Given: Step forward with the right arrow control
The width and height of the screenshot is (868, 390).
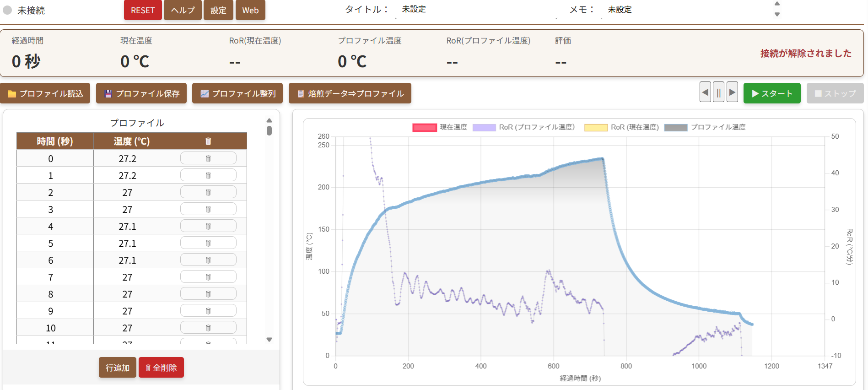Looking at the screenshot, I should [x=732, y=92].
